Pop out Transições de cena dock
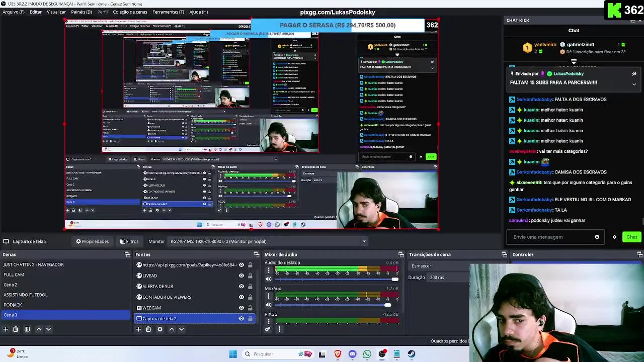Image resolution: width=644 pixels, height=362 pixels. (x=504, y=254)
